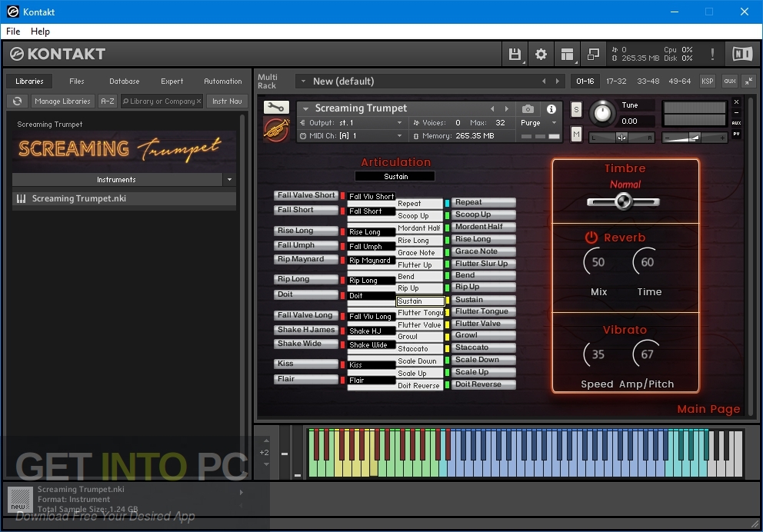Switch to the Automation tab
This screenshot has width=763, height=532.
point(223,81)
